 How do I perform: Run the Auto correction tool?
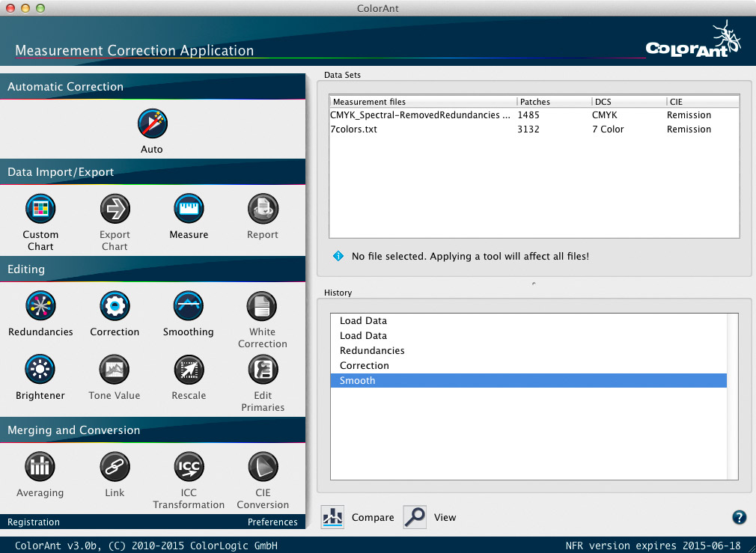(152, 123)
